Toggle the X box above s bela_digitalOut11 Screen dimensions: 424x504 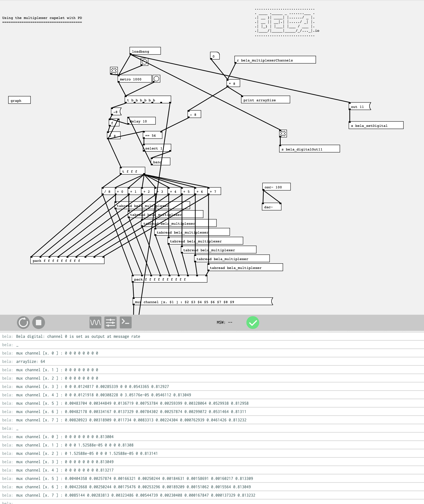(x=283, y=133)
